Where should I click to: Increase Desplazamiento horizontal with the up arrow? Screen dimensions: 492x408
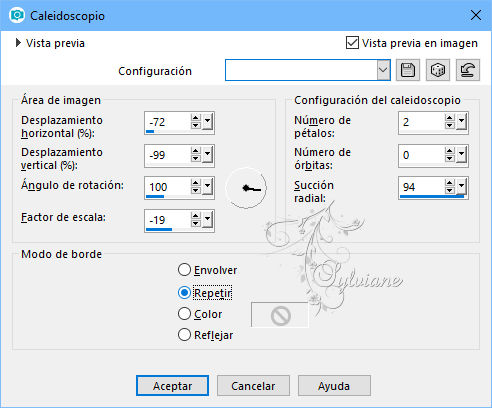click(x=196, y=118)
